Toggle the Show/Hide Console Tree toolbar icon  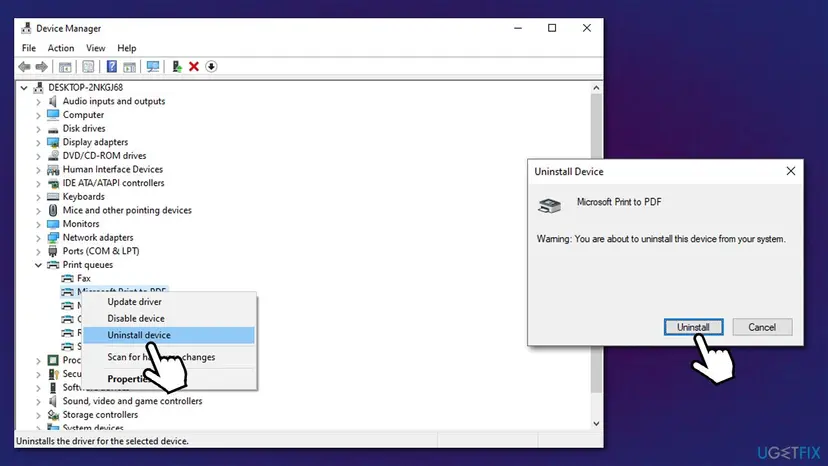[65, 67]
